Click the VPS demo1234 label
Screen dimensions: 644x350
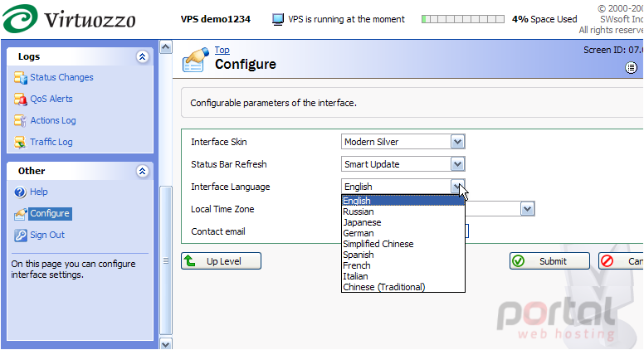pos(215,19)
